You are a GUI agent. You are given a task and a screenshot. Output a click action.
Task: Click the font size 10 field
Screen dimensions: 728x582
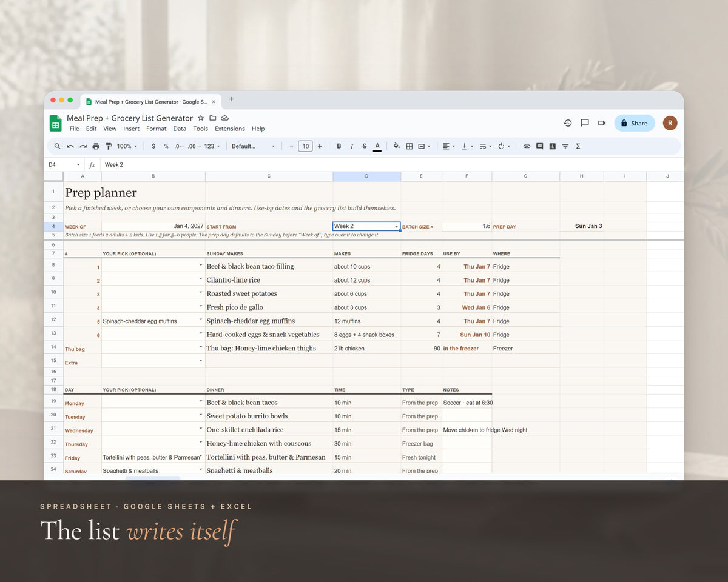coord(306,146)
